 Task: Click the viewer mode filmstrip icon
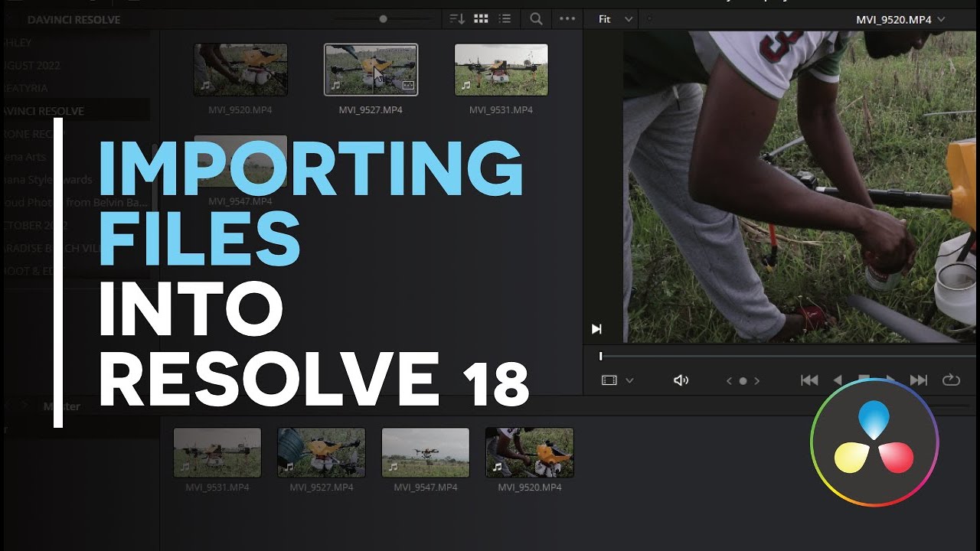(609, 380)
